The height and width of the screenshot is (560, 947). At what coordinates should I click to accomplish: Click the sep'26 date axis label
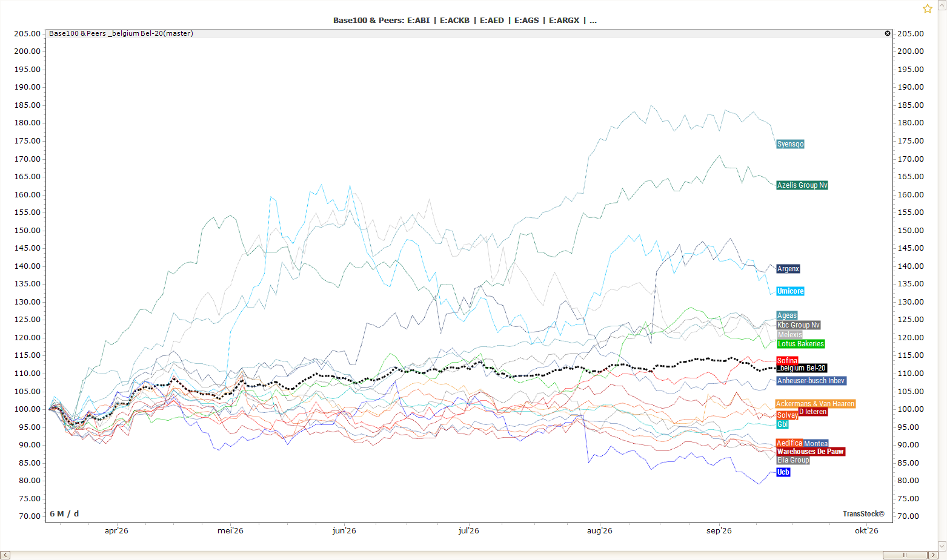719,531
